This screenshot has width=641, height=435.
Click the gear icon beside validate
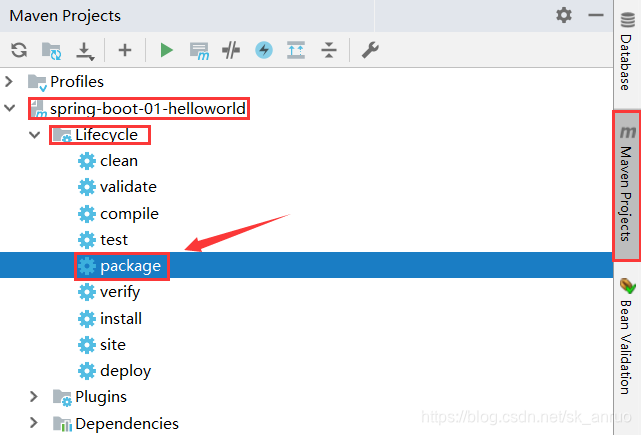coord(87,187)
